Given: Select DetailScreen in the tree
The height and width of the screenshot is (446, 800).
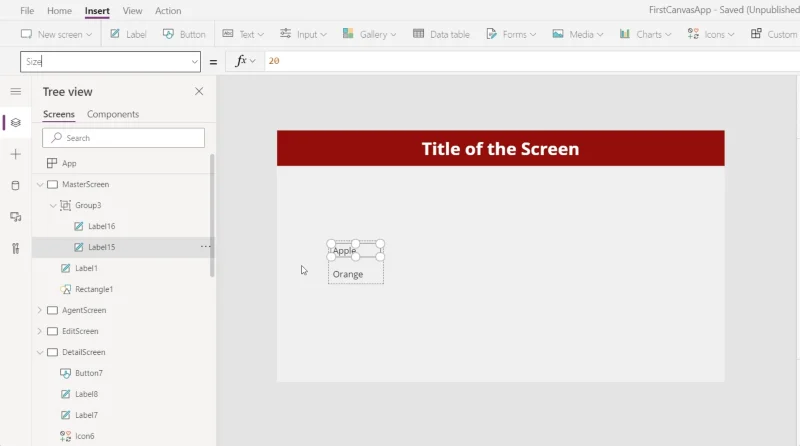Looking at the screenshot, I should [x=84, y=352].
